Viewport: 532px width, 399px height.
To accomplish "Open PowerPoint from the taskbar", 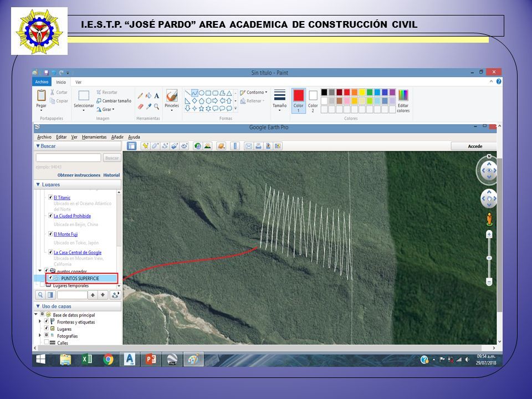I will 151,359.
